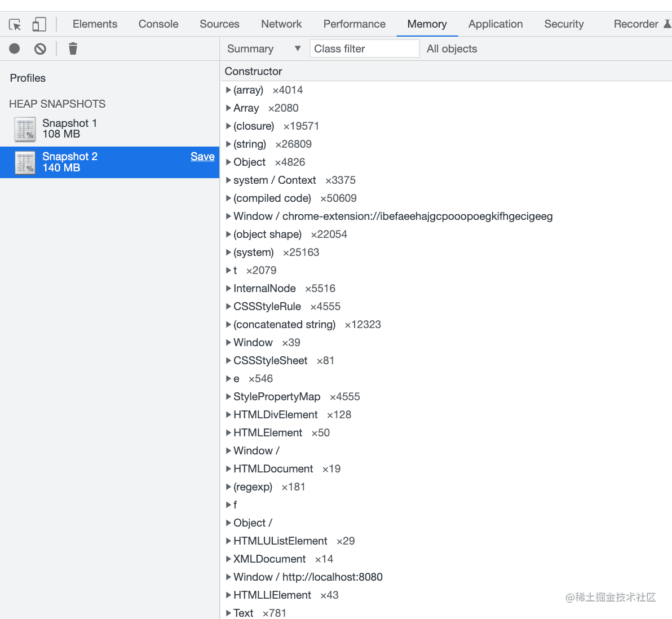Click the clear all profiles icon
Image resolution: width=672 pixels, height=619 pixels.
(40, 49)
